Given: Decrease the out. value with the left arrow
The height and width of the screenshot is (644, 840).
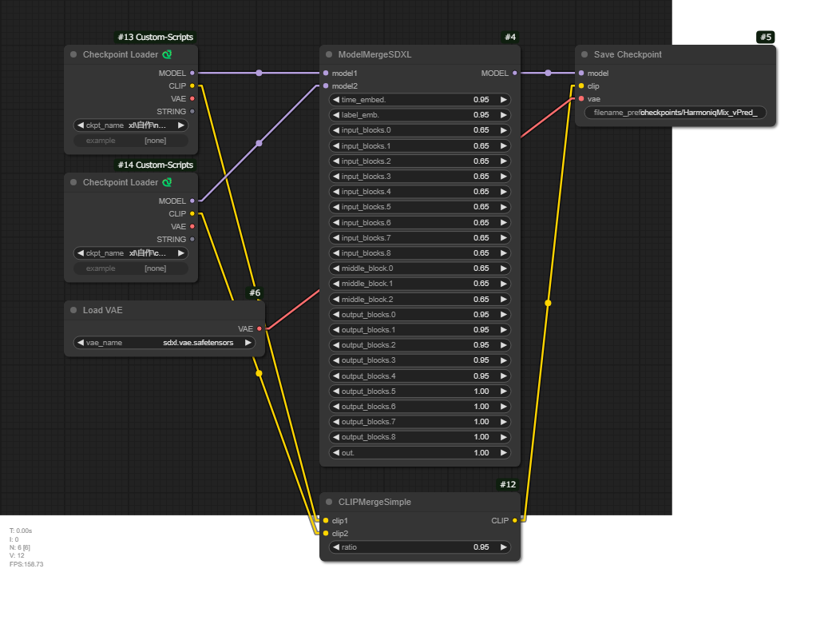Looking at the screenshot, I should coord(336,453).
